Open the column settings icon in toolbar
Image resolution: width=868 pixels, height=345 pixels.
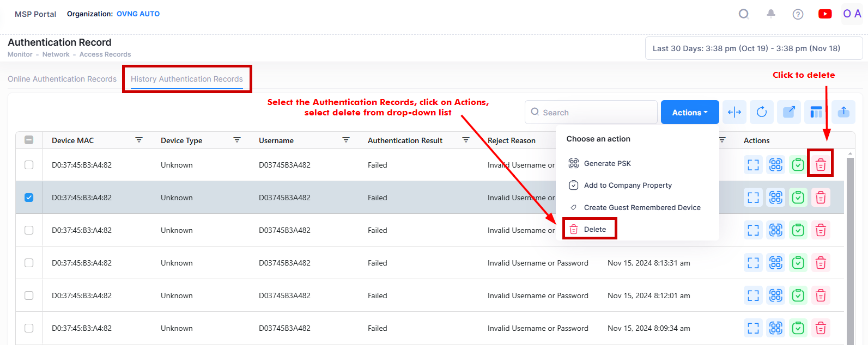pyautogui.click(x=816, y=112)
